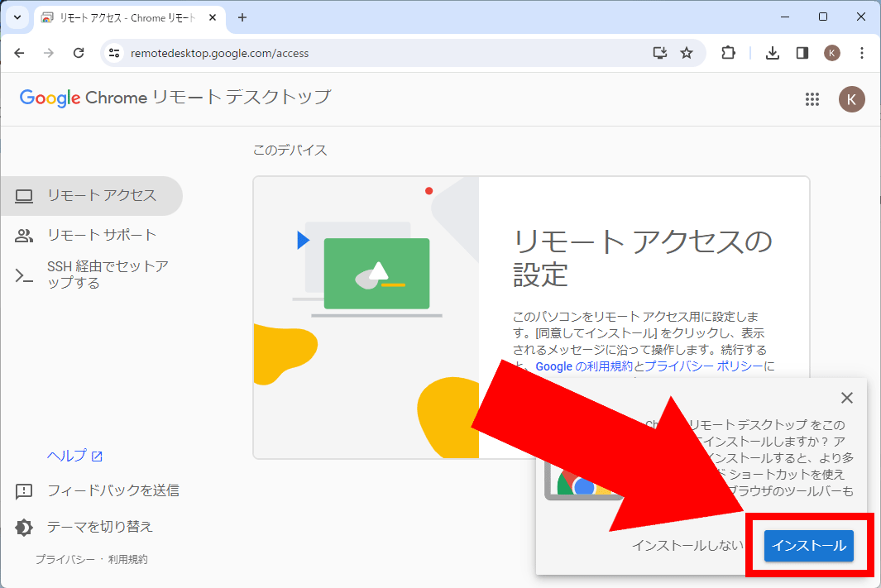This screenshot has width=881, height=588.
Task: Close the install dialog with X
Action: coord(847,398)
